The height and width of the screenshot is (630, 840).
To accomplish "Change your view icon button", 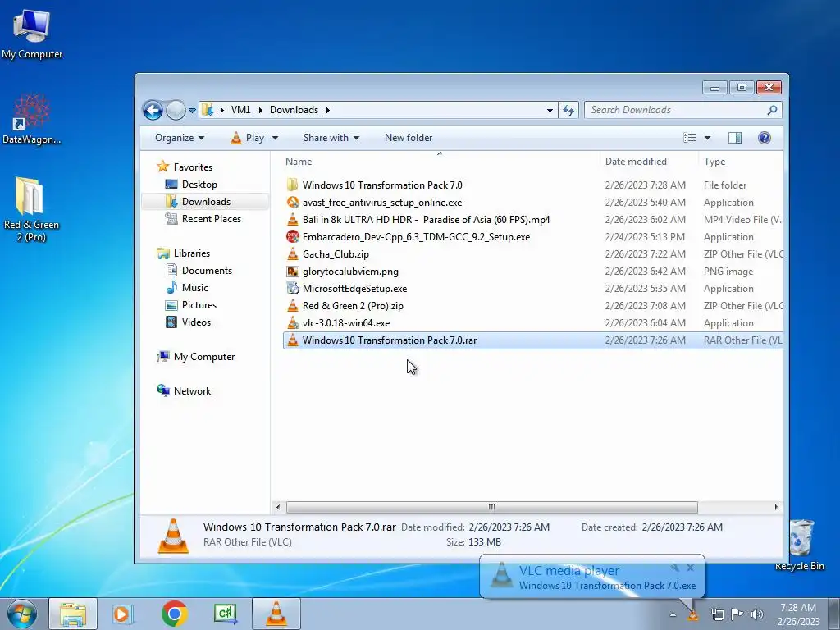I will 689,138.
